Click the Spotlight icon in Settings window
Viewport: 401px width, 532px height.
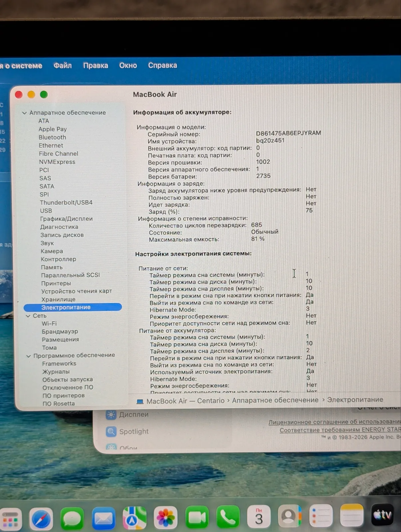point(111,432)
